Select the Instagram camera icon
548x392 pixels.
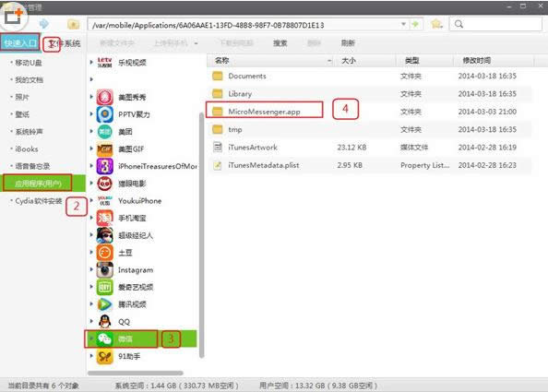[105, 269]
